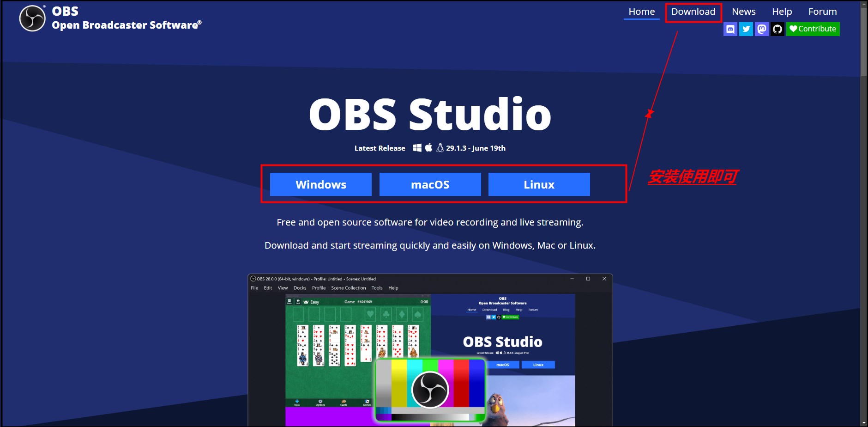Click Scene Collection in OBS preview image

pyautogui.click(x=349, y=288)
